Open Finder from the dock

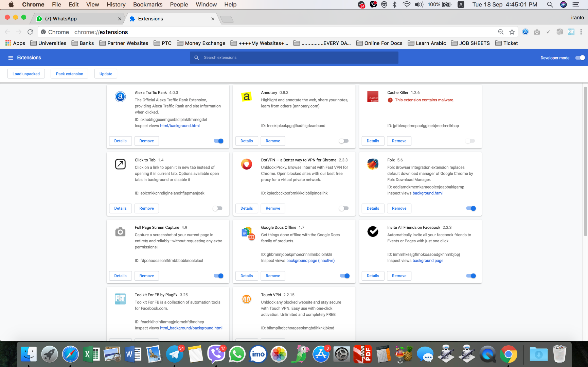click(29, 355)
